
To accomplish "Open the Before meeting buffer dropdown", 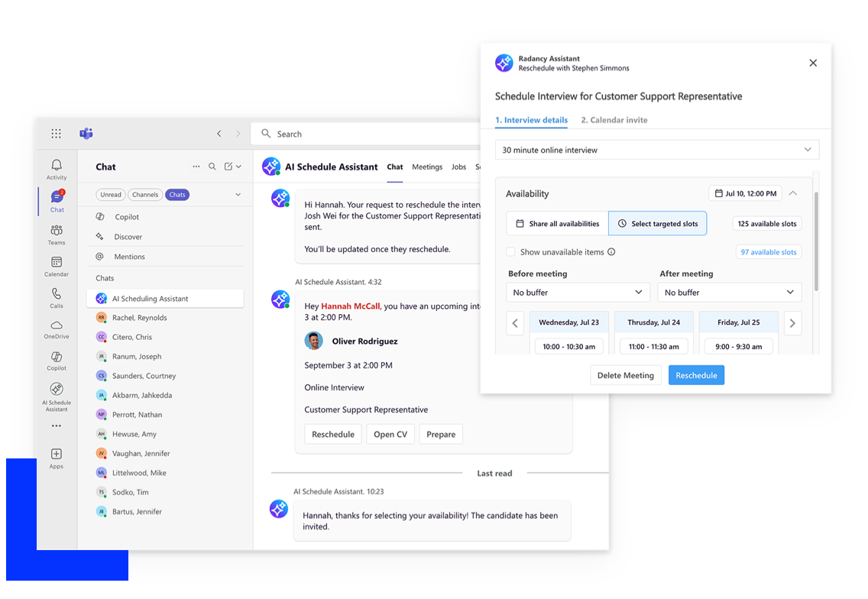I will [x=578, y=293].
